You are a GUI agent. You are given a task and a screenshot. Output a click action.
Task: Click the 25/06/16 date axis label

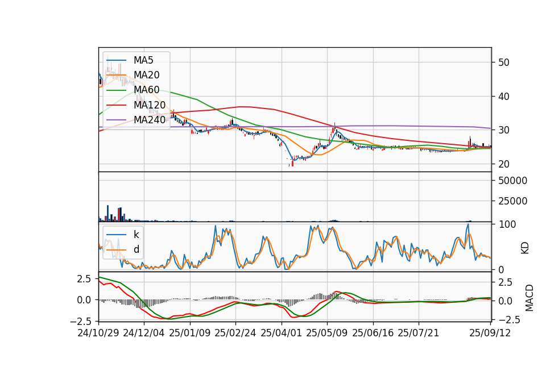tap(373, 333)
